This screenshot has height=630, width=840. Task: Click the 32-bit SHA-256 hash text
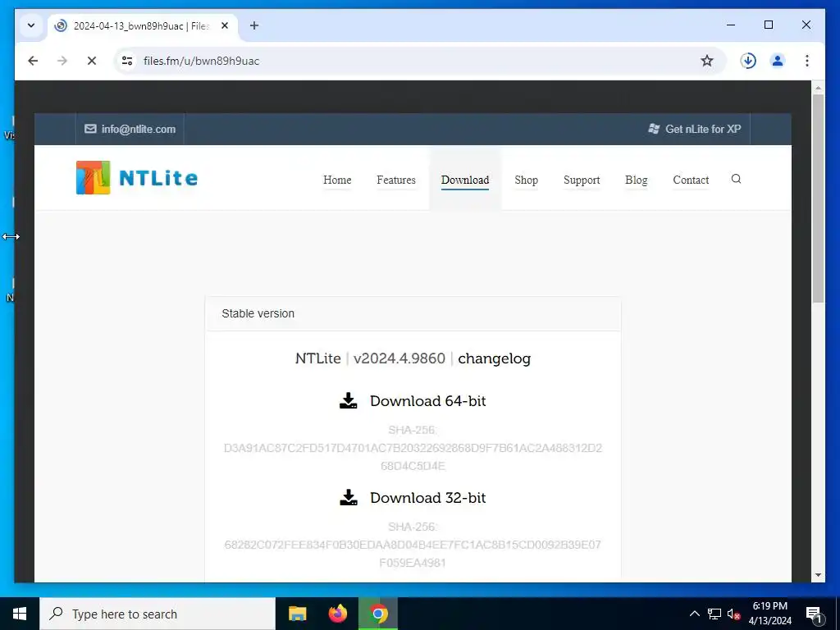click(413, 554)
